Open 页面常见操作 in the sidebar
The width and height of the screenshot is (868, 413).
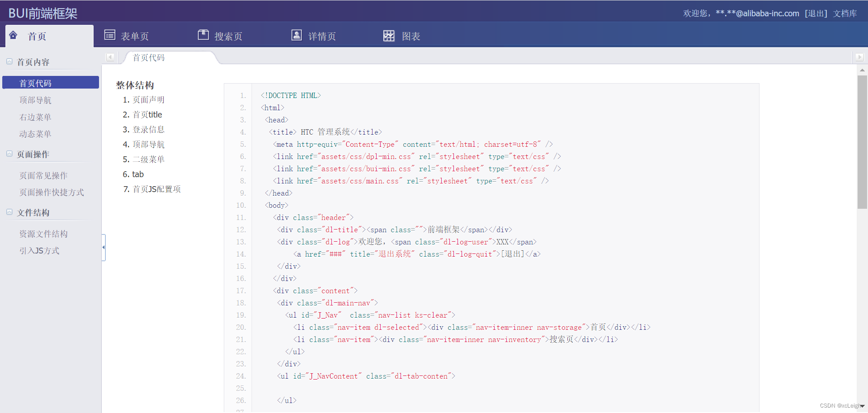click(43, 175)
